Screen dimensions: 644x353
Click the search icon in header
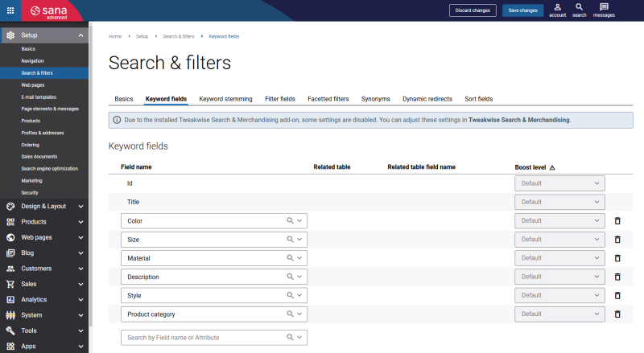[x=579, y=8]
